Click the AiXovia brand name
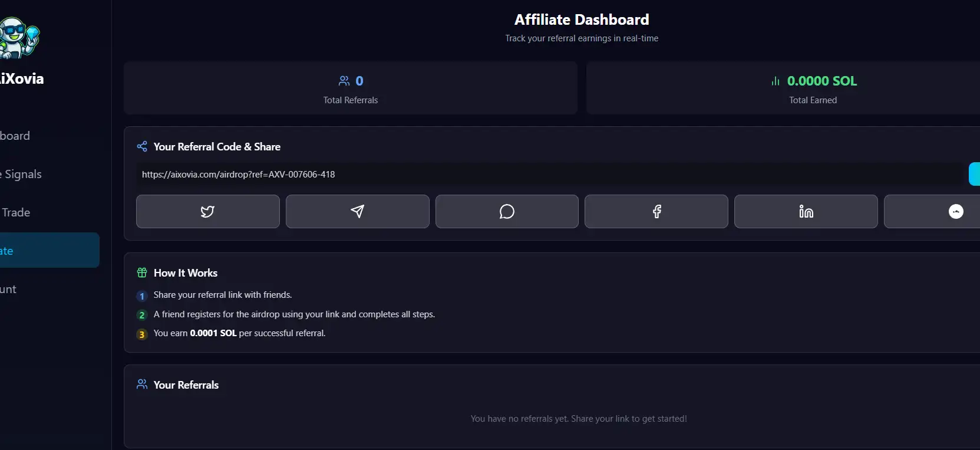Screen dimensions: 980x450 tap(22, 78)
